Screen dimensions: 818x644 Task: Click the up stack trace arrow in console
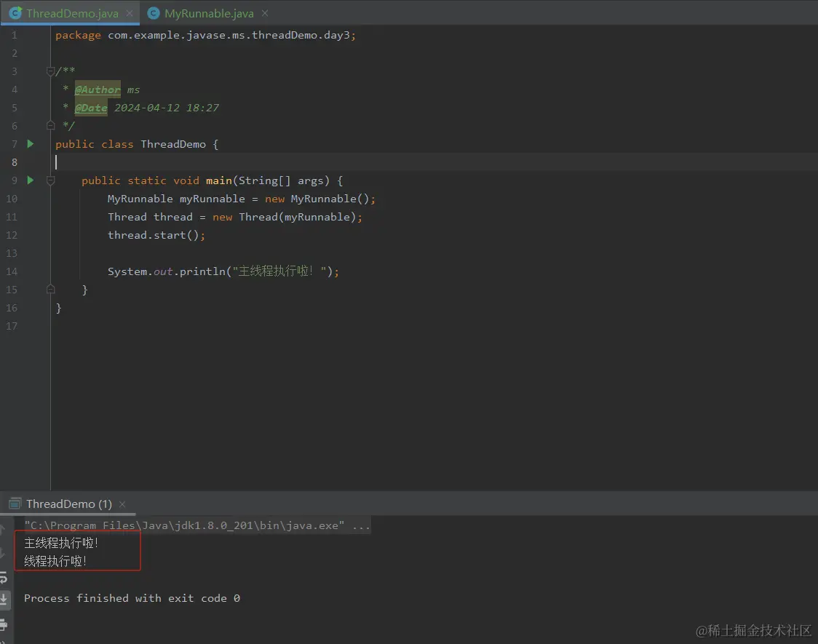(3, 530)
